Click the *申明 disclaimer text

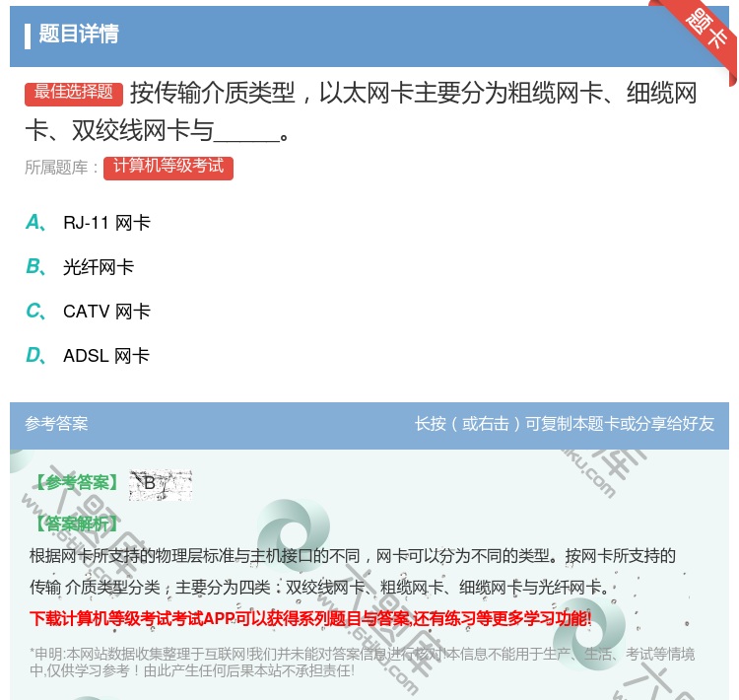[362, 663]
